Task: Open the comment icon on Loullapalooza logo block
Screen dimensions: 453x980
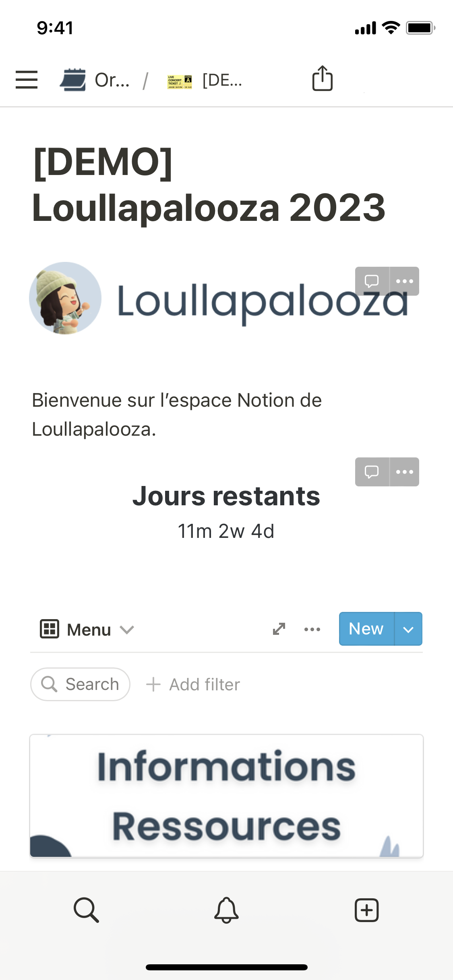Action: [372, 281]
